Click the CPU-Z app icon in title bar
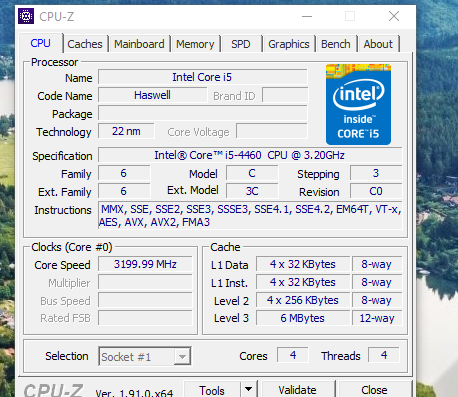 pyautogui.click(x=26, y=16)
